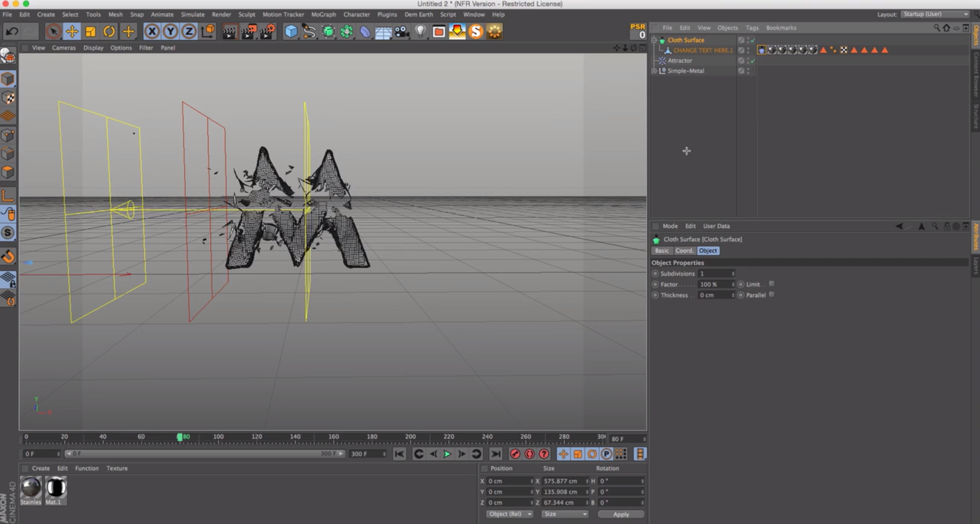This screenshot has width=980, height=524.
Task: Click the Render View clapperboard icon
Action: pos(229,32)
